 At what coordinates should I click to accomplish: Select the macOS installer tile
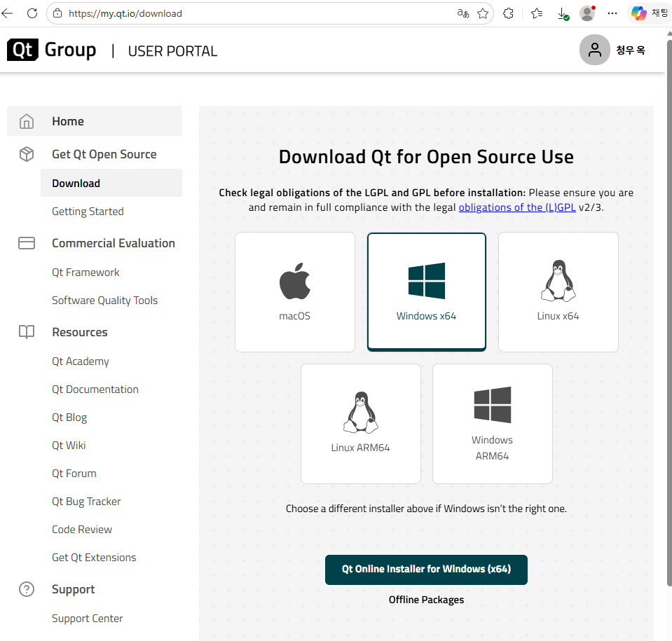295,292
